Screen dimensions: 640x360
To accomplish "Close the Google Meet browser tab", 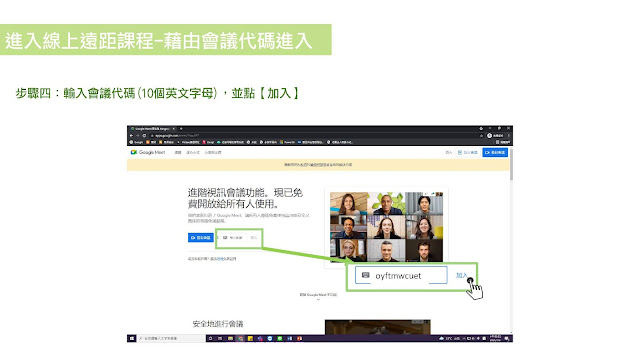I will click(173, 129).
